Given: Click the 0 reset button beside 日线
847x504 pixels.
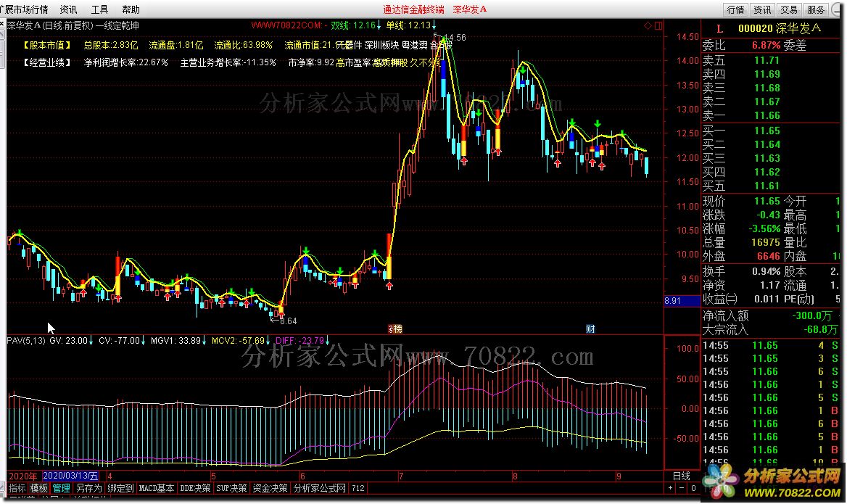Looking at the screenshot, I should [x=693, y=488].
